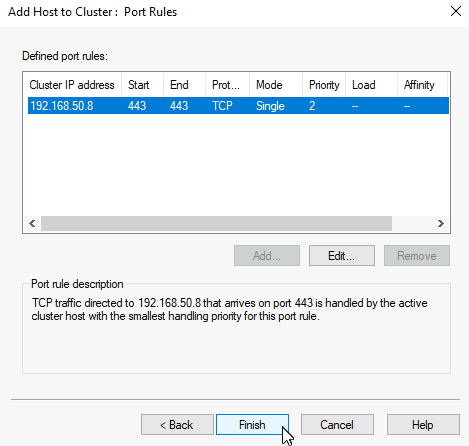
Task: Sort rules by Start column header
Action: pyautogui.click(x=142, y=85)
